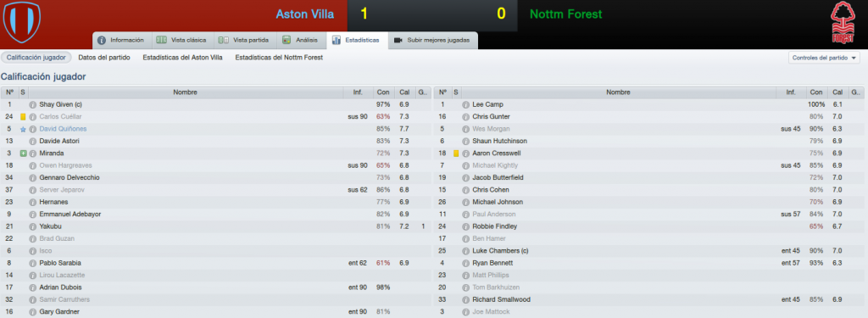The height and width of the screenshot is (318, 868).
Task: Click the info icon next to Lee Camp
Action: pyautogui.click(x=465, y=104)
